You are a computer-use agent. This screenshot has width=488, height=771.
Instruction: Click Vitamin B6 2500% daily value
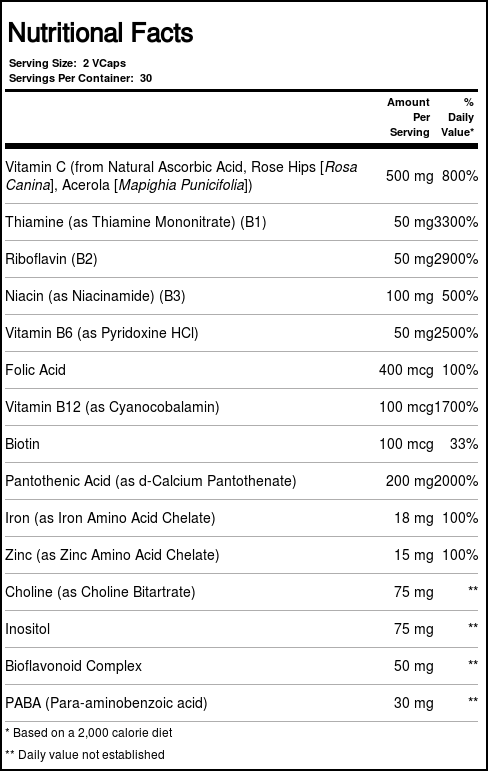click(x=456, y=333)
